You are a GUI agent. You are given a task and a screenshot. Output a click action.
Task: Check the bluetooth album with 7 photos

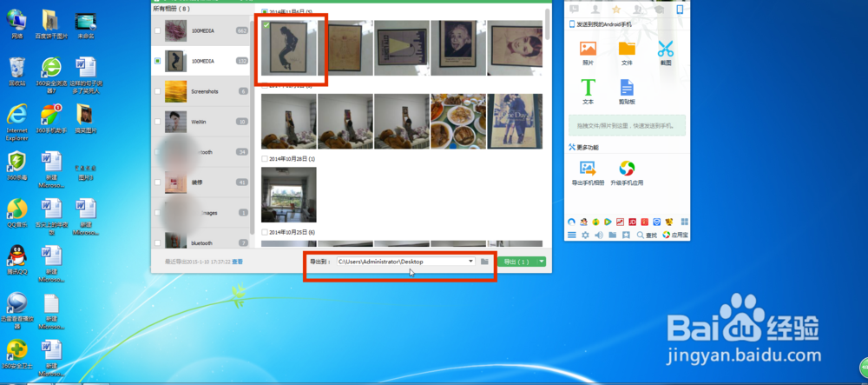coord(158,243)
